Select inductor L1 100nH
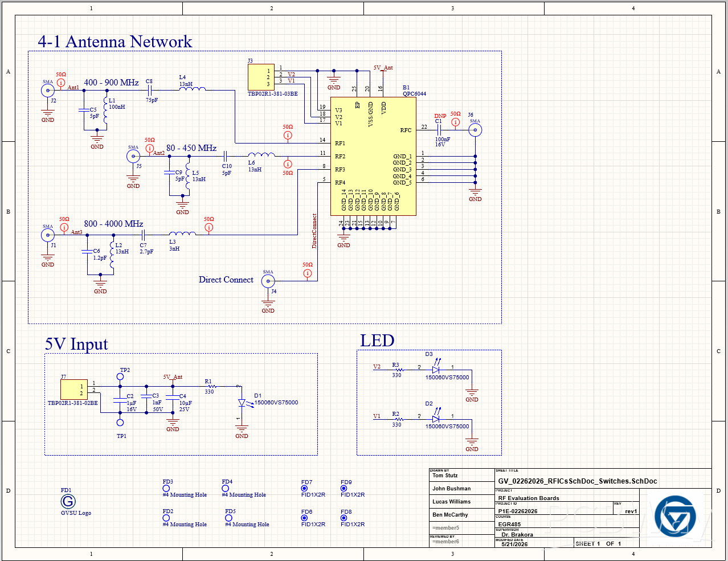 coord(105,110)
